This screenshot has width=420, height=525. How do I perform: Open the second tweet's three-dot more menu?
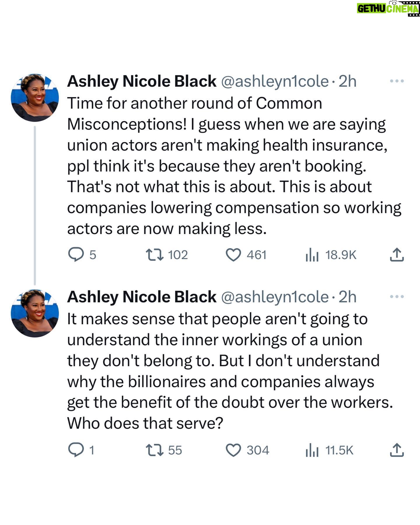[397, 296]
